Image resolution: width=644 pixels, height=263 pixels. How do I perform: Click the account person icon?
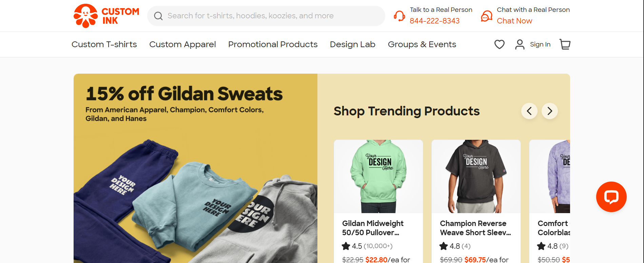[519, 44]
